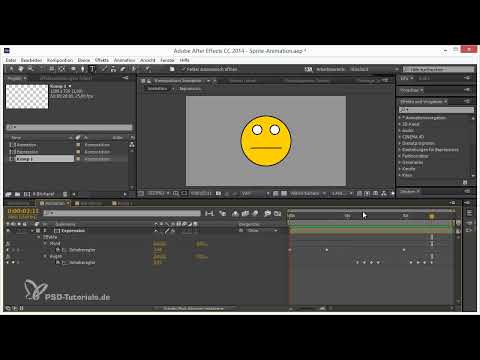480x360 pixels.
Task: Click the new composition icon in Project panel
Action: (x=27, y=194)
